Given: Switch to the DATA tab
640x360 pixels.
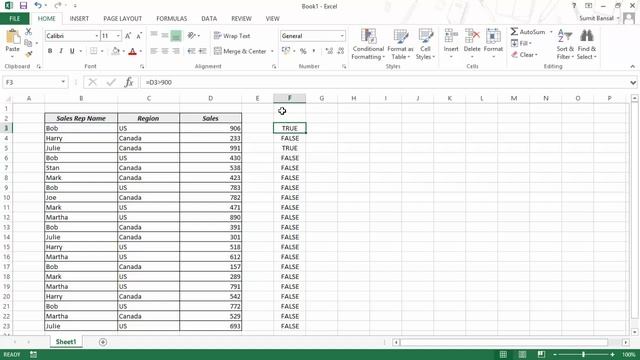Looking at the screenshot, I should 209,19.
